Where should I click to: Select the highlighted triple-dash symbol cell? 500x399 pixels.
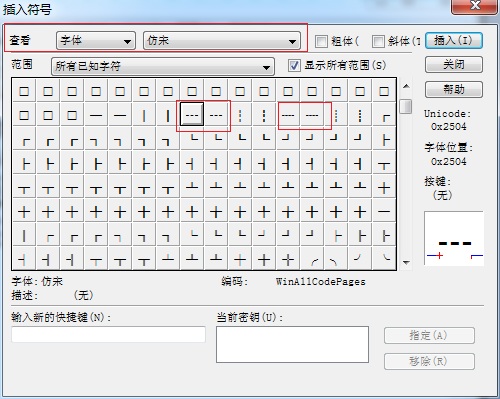tap(192, 114)
